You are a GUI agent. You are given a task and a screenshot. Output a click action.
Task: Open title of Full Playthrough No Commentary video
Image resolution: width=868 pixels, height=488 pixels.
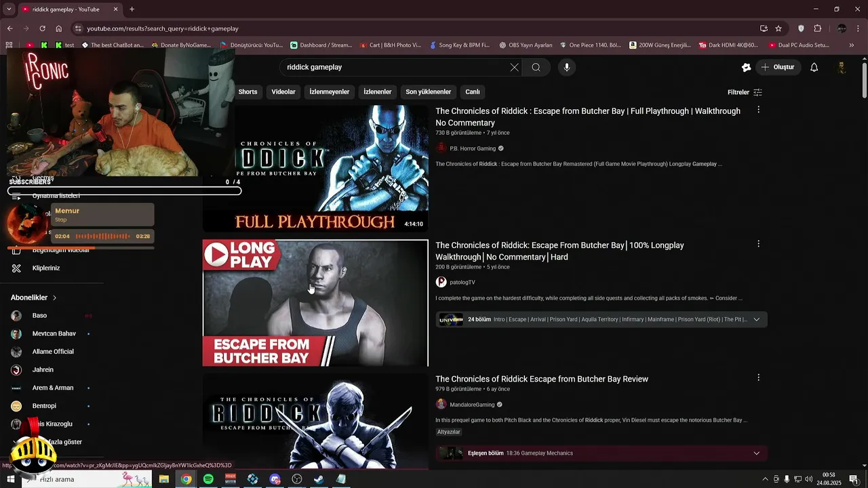588,117
